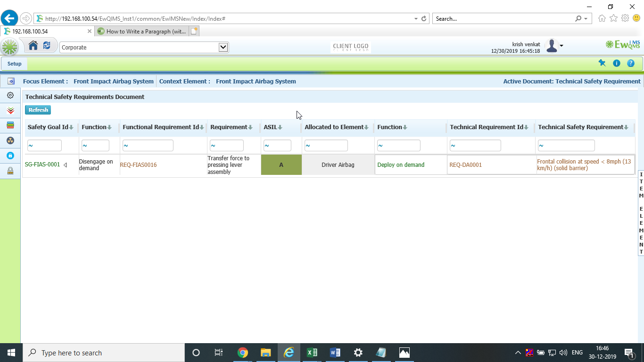Open the help question mark icon
This screenshot has width=644, height=362.
coord(631,63)
